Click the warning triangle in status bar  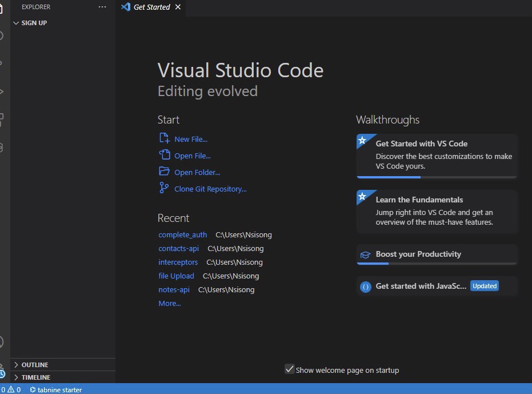11,389
